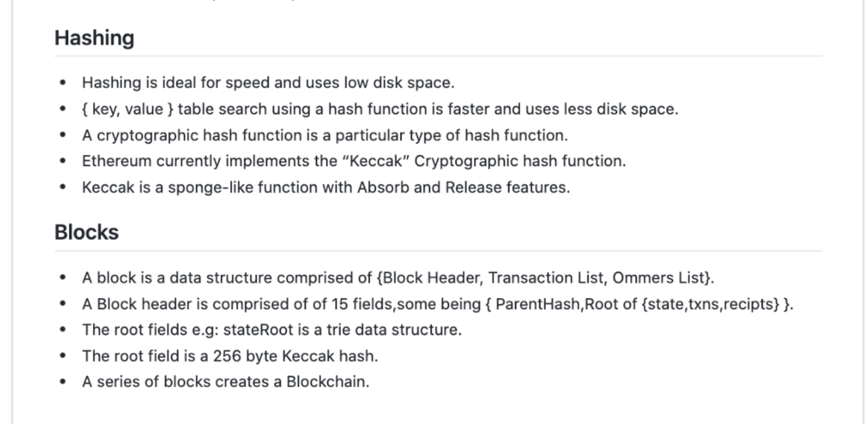Click the word "ParentHash" in the header line
The image size is (868, 424).
pos(538,304)
